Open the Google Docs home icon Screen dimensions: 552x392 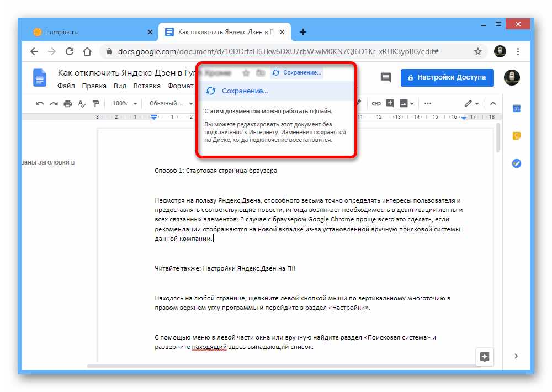coord(40,77)
